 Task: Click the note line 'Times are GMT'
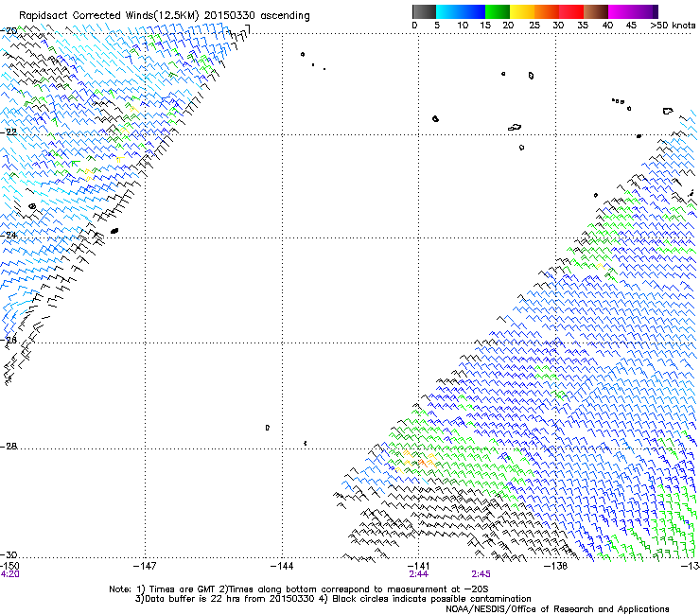(183, 589)
